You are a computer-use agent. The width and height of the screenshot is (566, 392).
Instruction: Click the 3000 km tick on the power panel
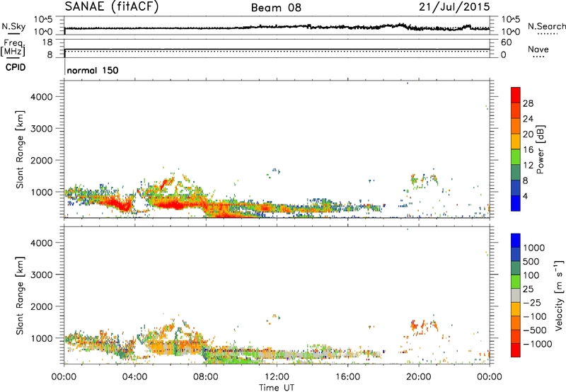tap(42, 129)
